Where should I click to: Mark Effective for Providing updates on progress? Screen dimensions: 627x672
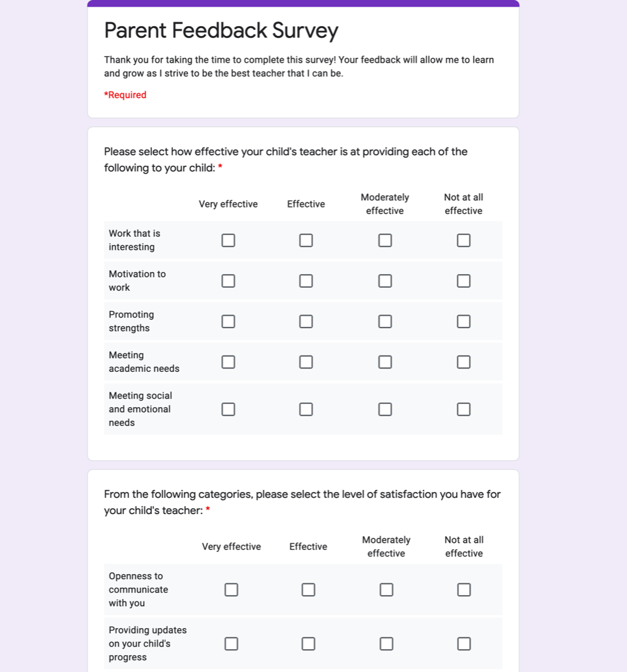[308, 643]
